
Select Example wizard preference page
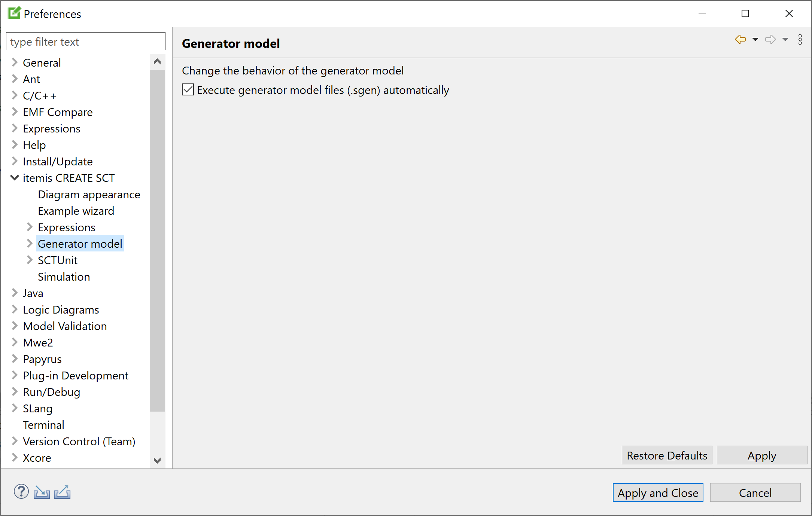pos(76,211)
